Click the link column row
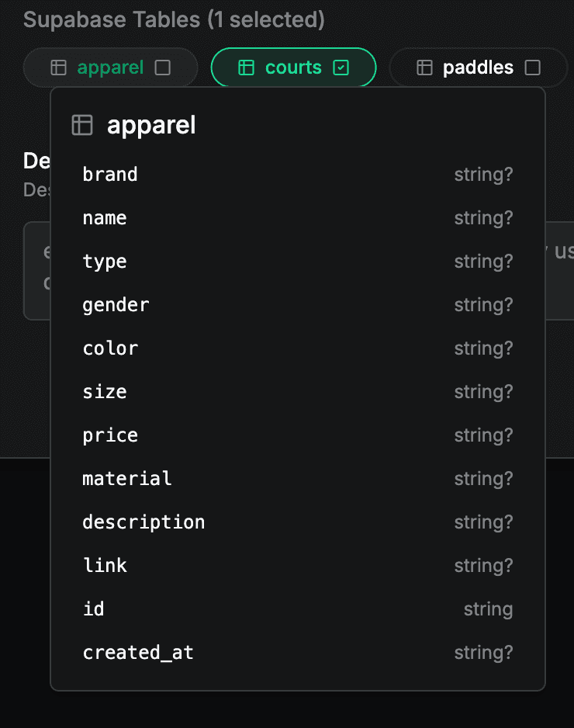This screenshot has height=728, width=574. (x=297, y=566)
